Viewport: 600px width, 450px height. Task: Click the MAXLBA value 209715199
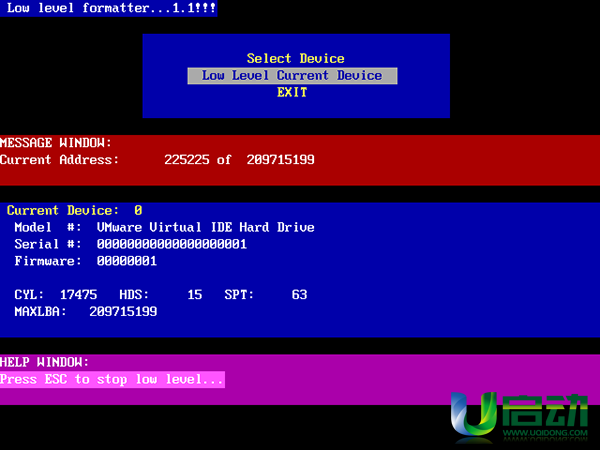pos(123,312)
